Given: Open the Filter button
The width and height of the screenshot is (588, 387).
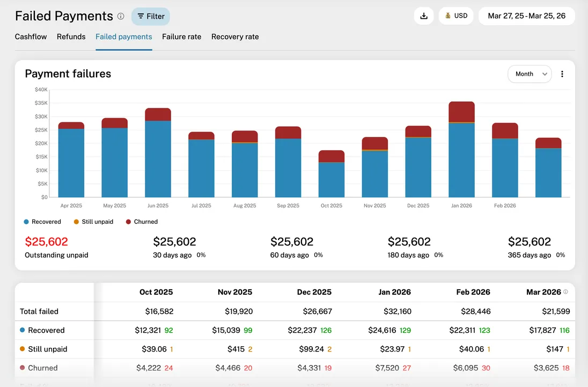Looking at the screenshot, I should [x=151, y=16].
